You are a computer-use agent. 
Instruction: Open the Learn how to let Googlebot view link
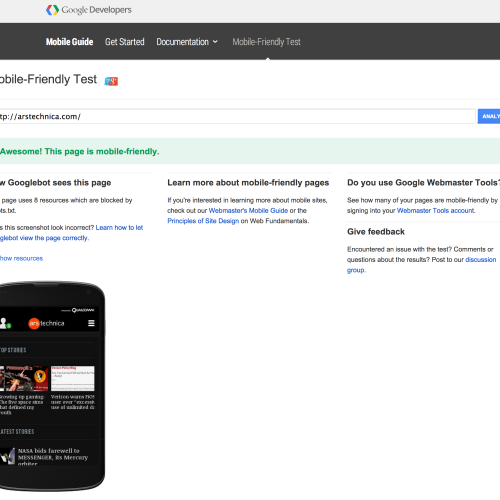click(x=71, y=233)
